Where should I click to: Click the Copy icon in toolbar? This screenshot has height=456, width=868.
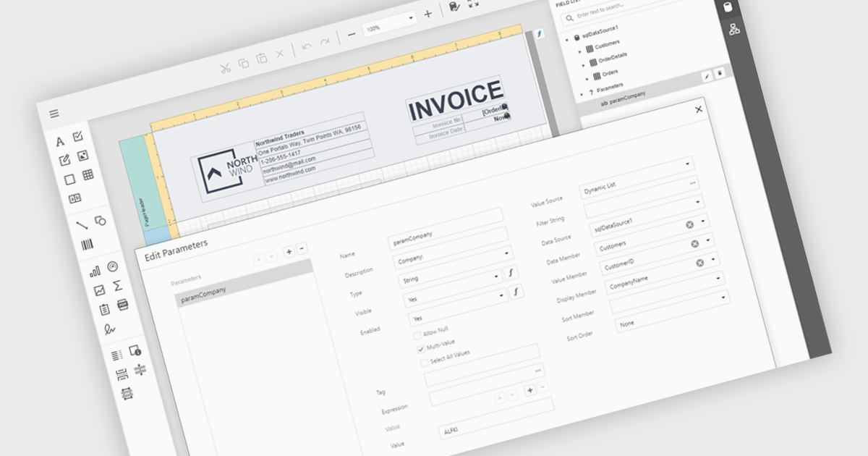244,64
